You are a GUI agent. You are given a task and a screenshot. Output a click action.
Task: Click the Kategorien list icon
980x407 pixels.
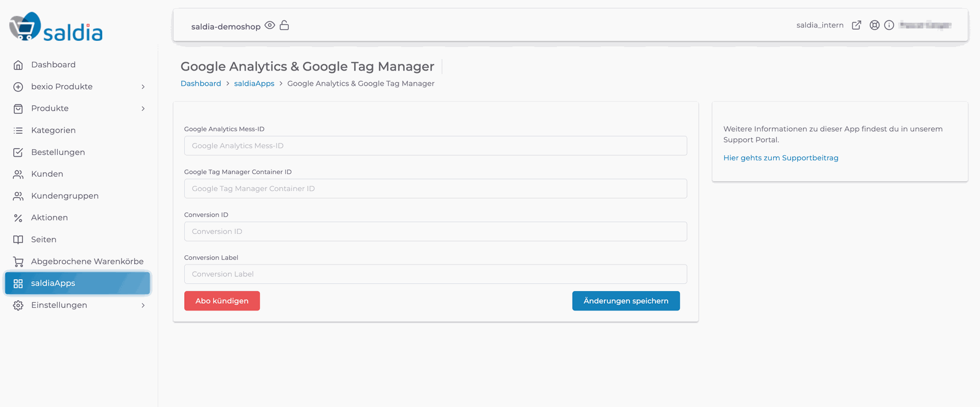point(18,131)
